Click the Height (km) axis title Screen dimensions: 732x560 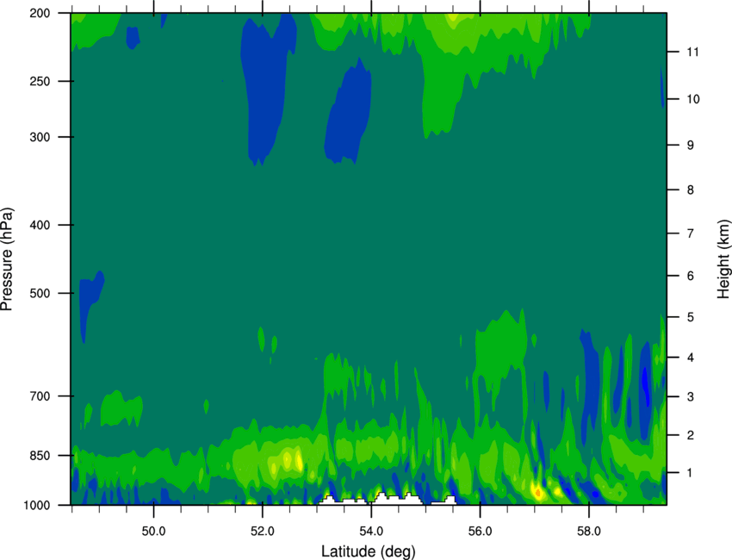point(723,259)
